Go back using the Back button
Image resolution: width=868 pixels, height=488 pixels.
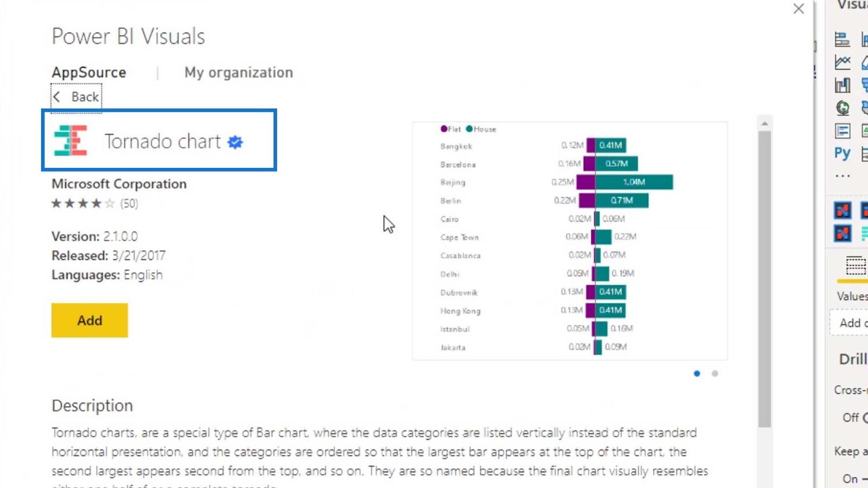[x=76, y=97]
